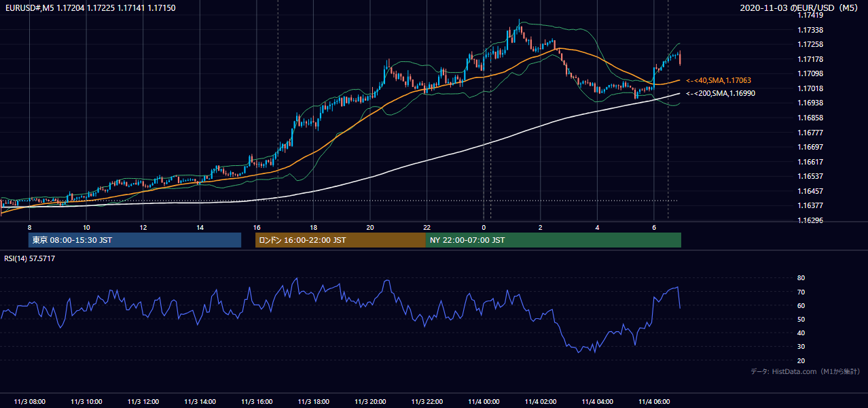Click the London 16:00-22:00 JST session bar

[340, 240]
